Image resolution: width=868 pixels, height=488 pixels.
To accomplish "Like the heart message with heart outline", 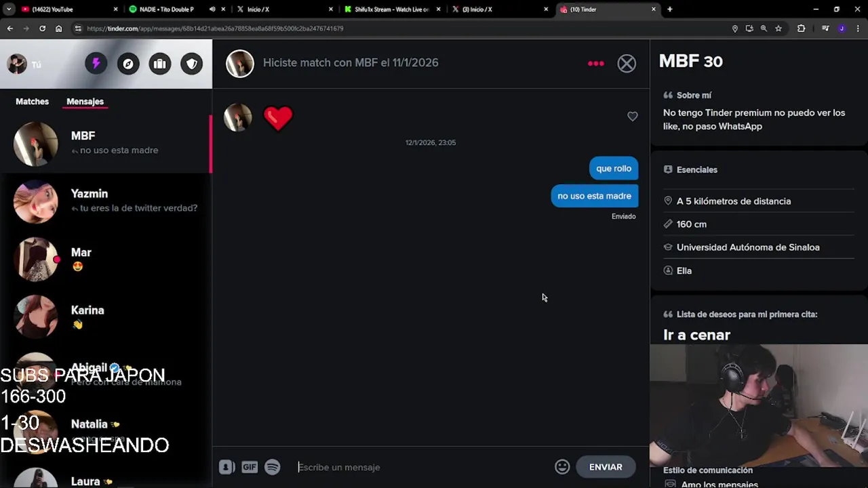I will pos(632,117).
